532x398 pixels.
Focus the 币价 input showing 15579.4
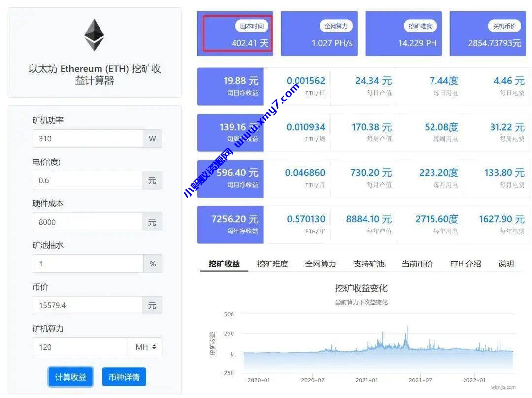point(88,305)
